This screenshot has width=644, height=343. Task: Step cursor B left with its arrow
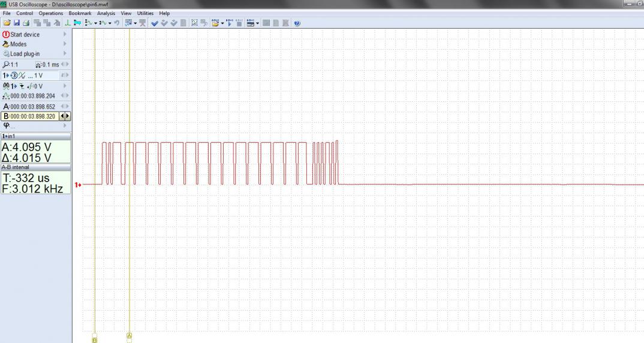(x=62, y=116)
